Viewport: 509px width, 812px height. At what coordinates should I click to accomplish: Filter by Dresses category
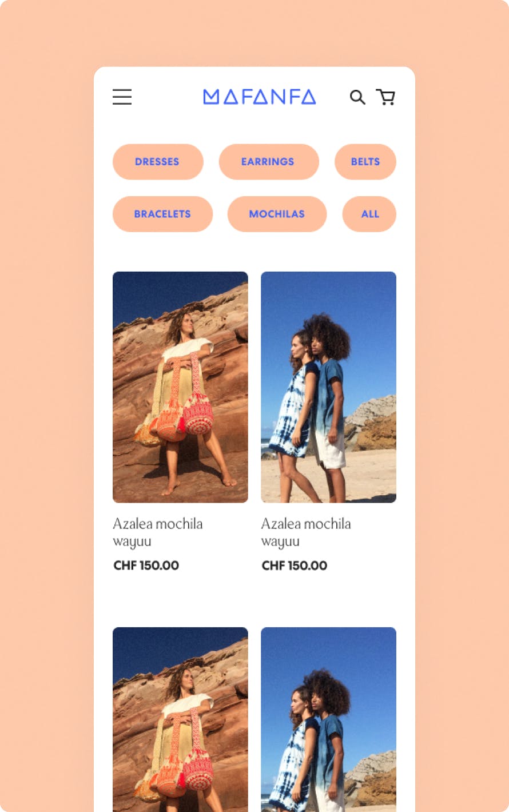pyautogui.click(x=158, y=162)
